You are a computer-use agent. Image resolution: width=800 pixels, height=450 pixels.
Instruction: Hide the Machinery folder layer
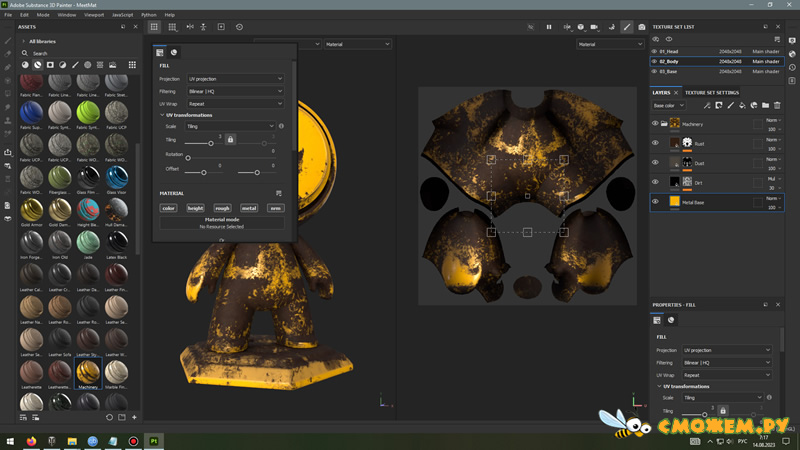point(655,123)
